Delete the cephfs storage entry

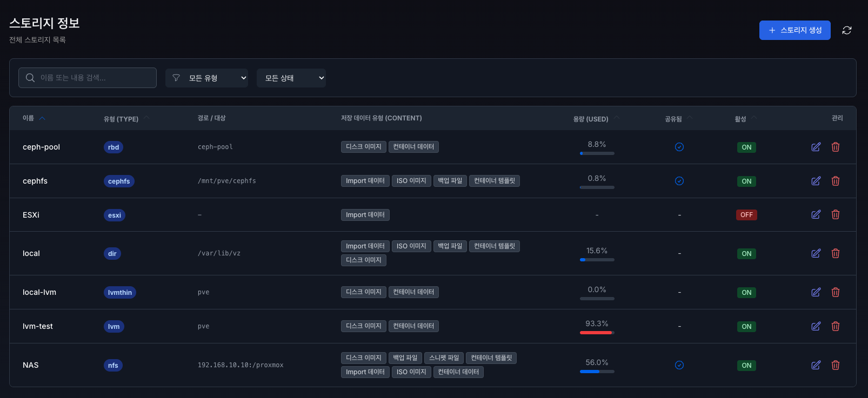pos(835,181)
